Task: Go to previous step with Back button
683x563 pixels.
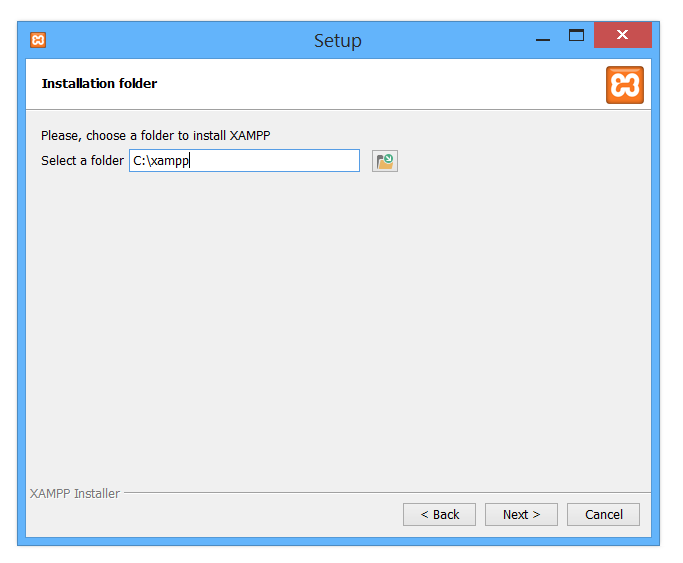Action: (x=439, y=515)
